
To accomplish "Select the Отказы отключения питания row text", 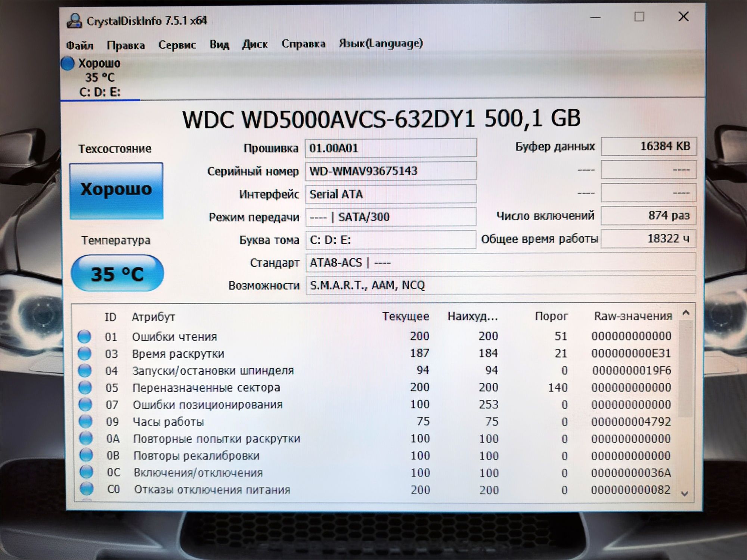I will 212,489.
